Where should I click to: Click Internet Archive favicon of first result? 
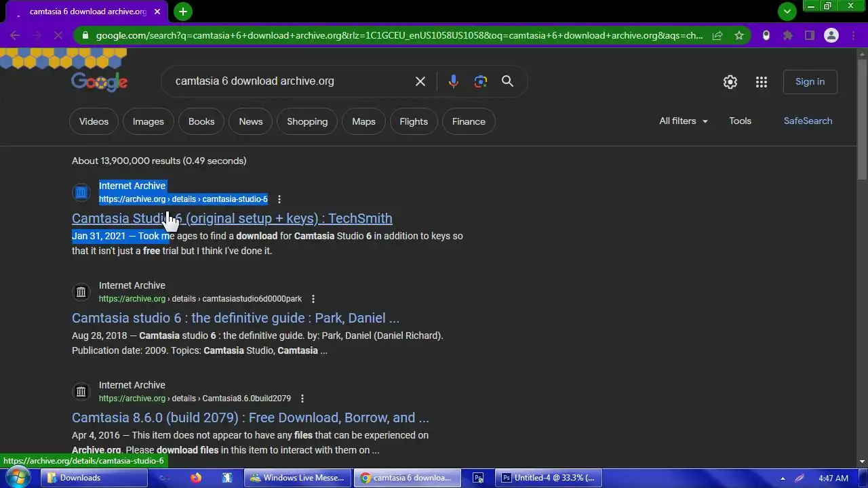pos(81,192)
